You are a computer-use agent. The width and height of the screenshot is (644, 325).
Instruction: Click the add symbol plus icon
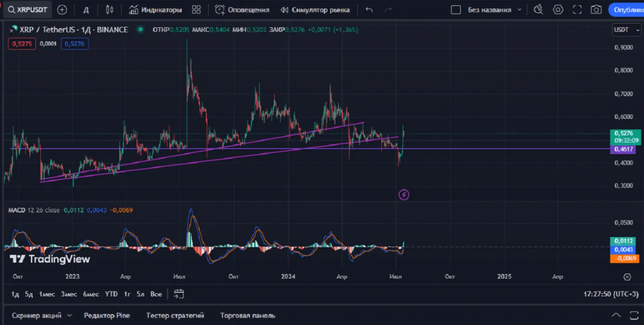(x=62, y=10)
